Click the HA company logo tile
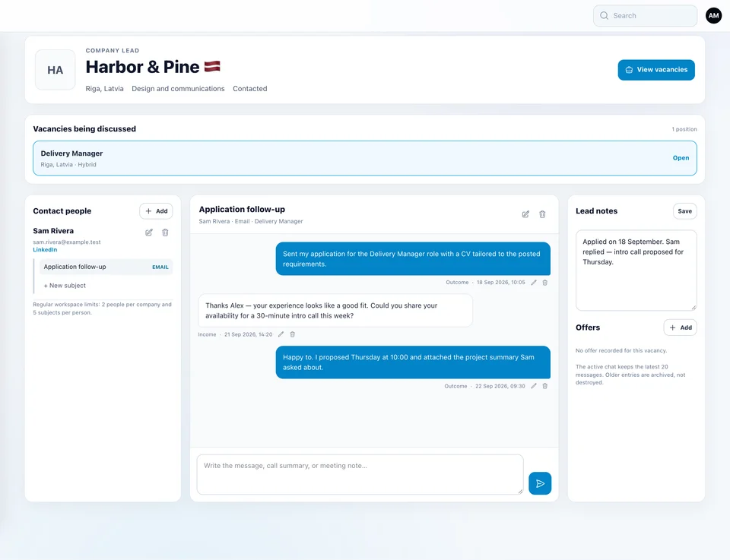 (x=55, y=70)
